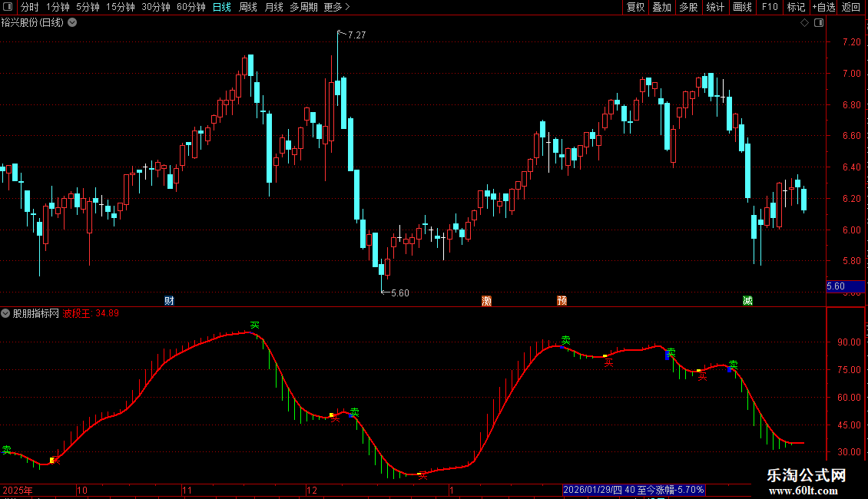The height and width of the screenshot is (499, 868).
Task: Toggle the side panel icon in chart header
Action: (819, 23)
